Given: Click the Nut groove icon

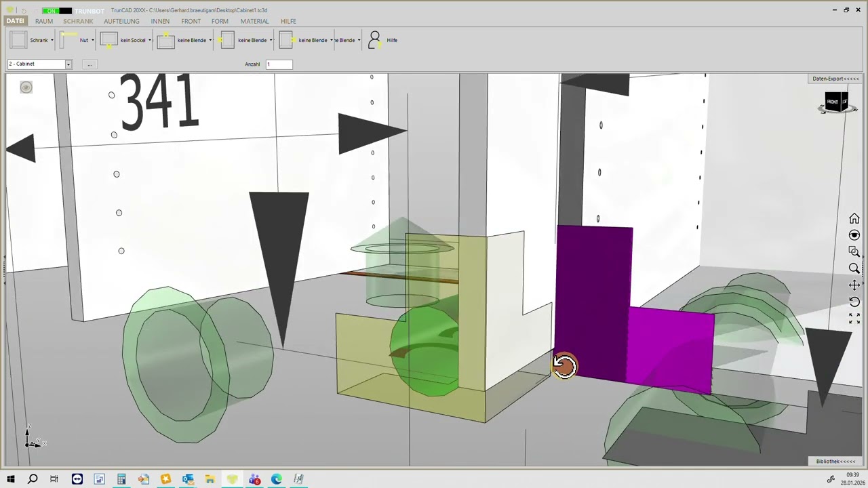Looking at the screenshot, I should tap(69, 40).
